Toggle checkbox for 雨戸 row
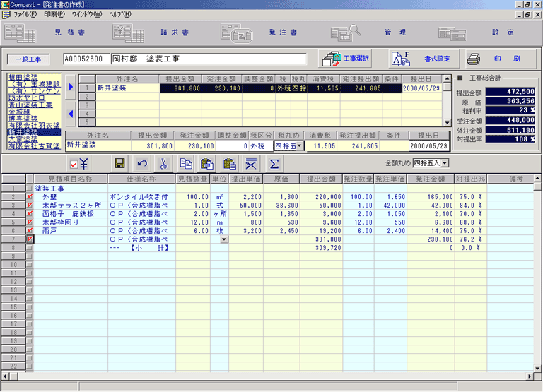Screen dimensions: 543x392 (30, 230)
